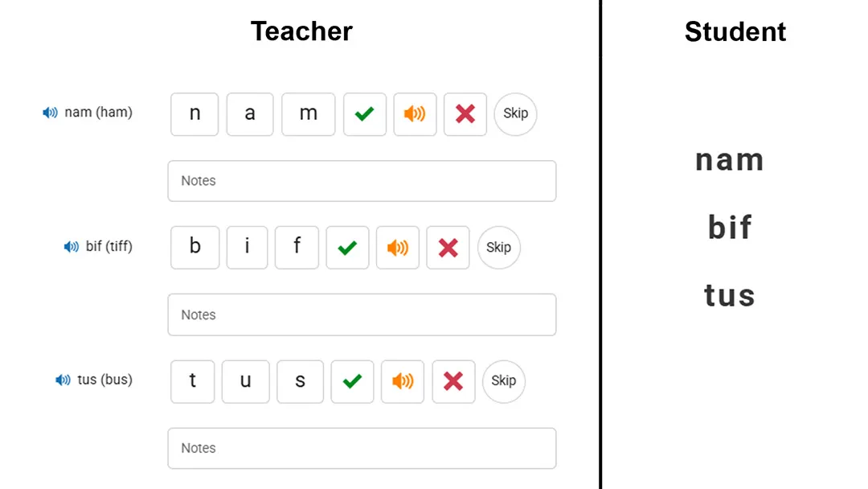Click the orange speaker in the bif row
Screen dimensions: 868x489
tap(397, 248)
